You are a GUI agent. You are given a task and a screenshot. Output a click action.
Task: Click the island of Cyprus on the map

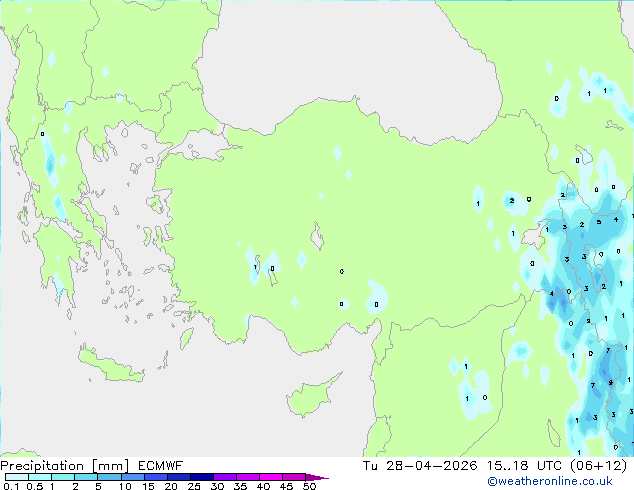pyautogui.click(x=311, y=396)
